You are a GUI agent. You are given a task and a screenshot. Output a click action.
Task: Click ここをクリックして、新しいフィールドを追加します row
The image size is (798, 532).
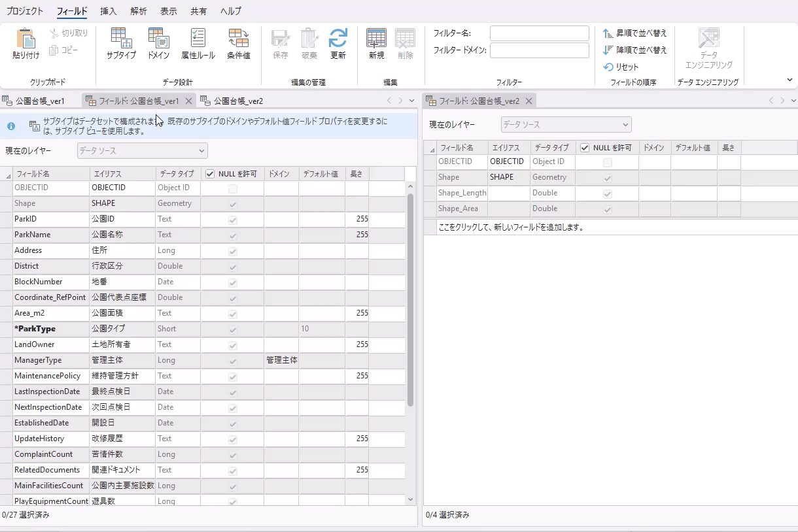[x=510, y=227]
